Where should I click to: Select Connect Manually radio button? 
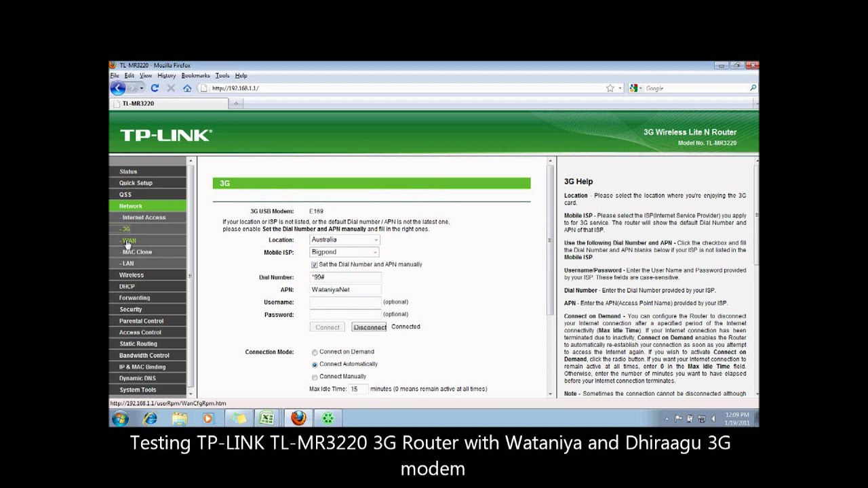tap(315, 377)
